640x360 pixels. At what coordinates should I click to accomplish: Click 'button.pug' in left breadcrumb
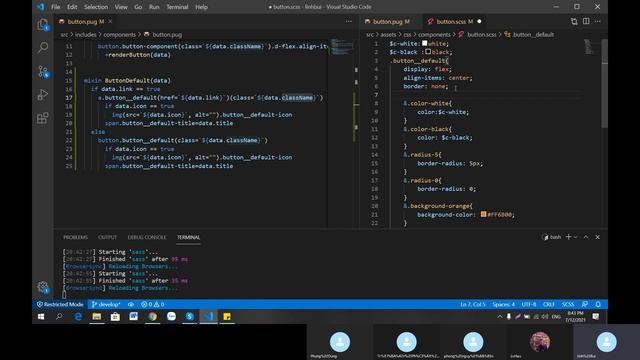point(167,35)
